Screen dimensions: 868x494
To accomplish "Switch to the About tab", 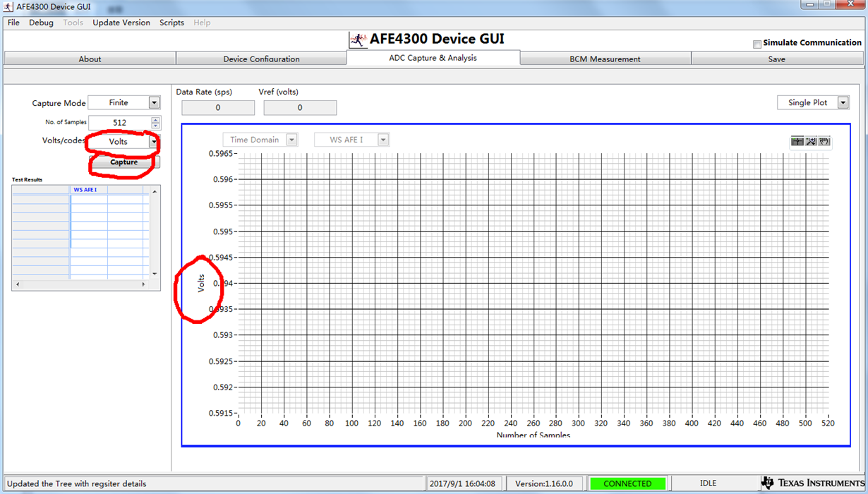I will tap(90, 59).
